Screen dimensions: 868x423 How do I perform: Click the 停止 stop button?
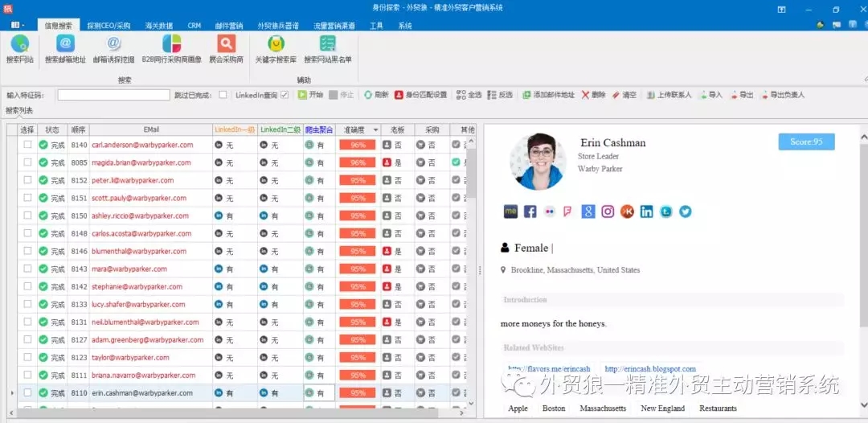(342, 95)
